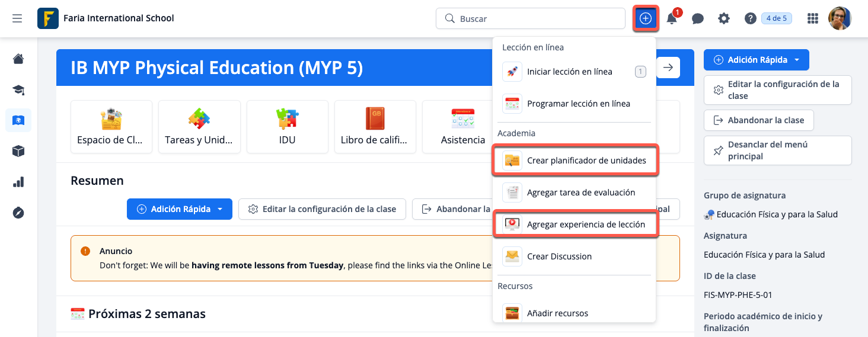Open the bar chart sidebar icon

18,182
